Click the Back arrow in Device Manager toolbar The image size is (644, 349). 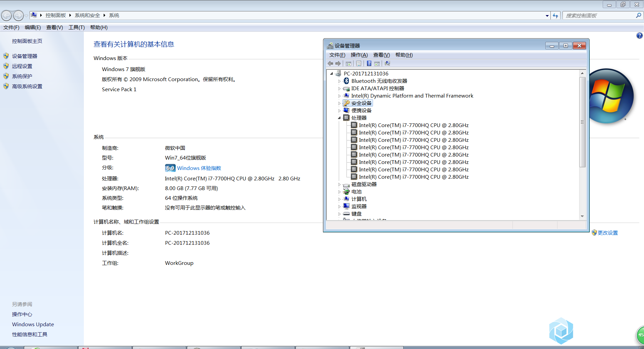coord(330,63)
